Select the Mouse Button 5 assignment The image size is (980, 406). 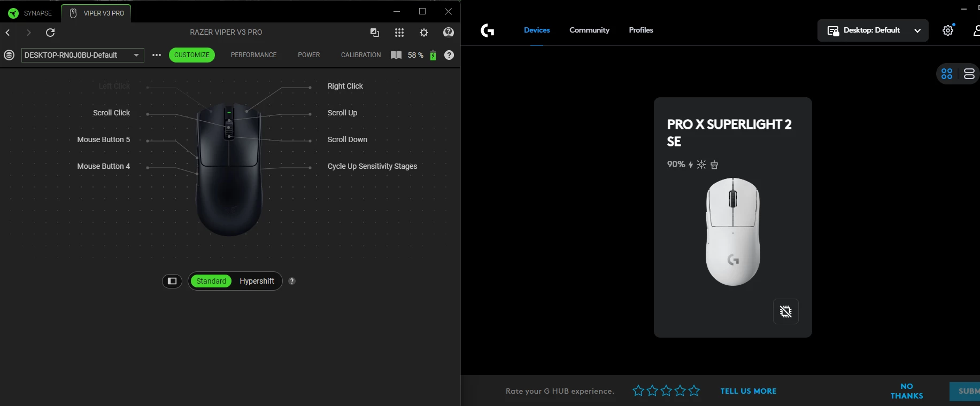pyautogui.click(x=103, y=139)
